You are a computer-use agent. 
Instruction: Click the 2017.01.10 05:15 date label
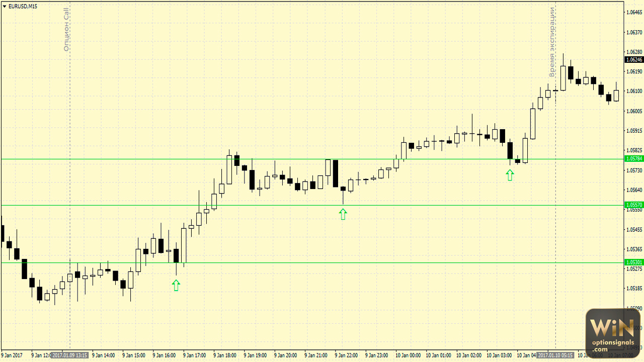(x=555, y=355)
